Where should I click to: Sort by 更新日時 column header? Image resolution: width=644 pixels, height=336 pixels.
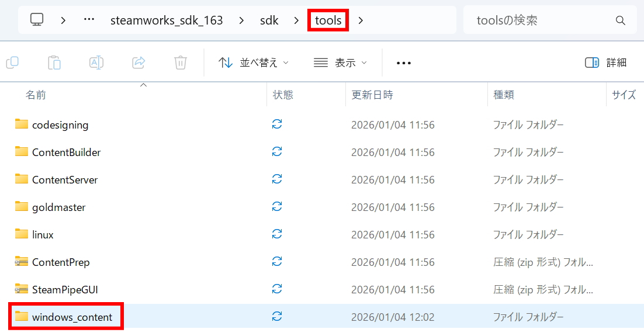(372, 95)
